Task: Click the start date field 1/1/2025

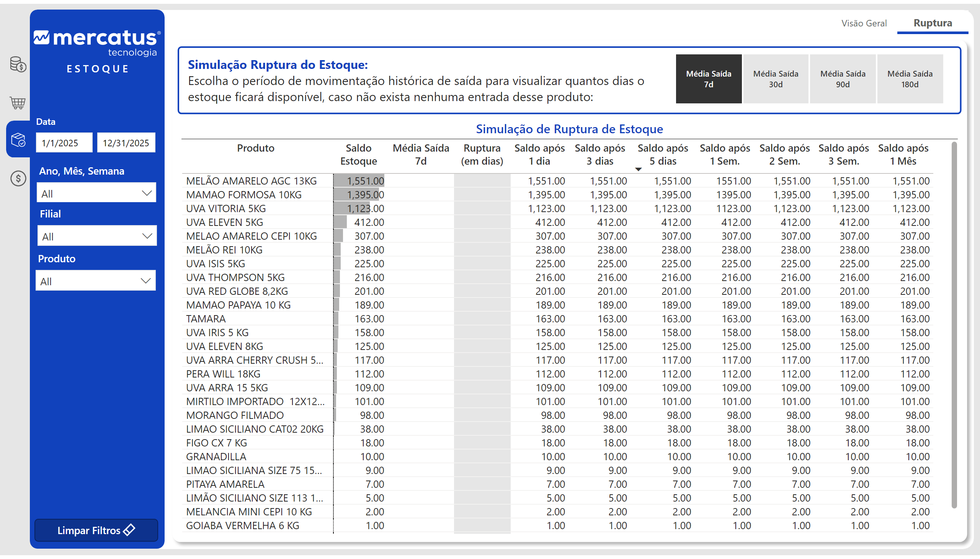Action: tap(64, 143)
